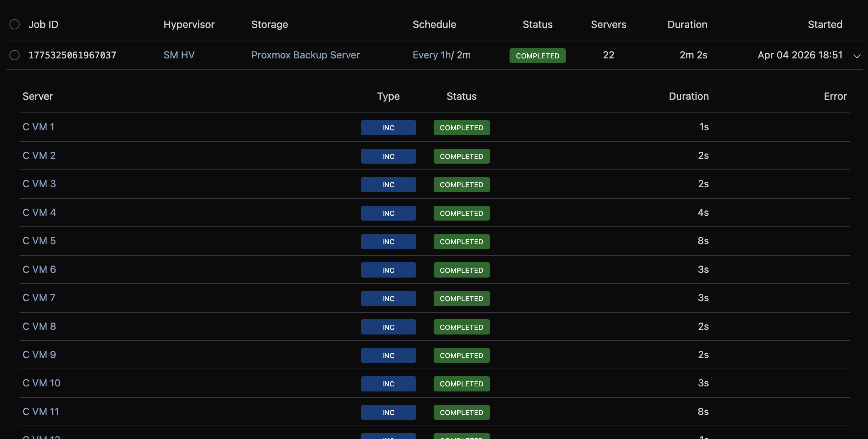Click INC type badge for C VM 2
Image resolution: width=868 pixels, height=439 pixels.
click(388, 156)
